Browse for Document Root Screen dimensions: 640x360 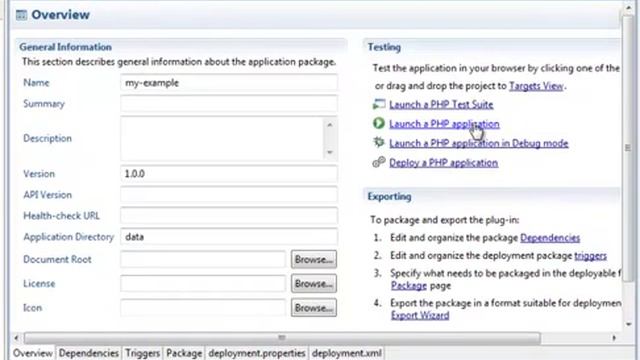(313, 260)
